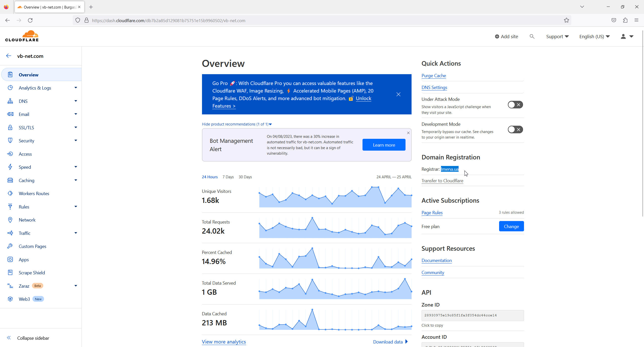Bookmark page with star icon
This screenshot has height=347, width=644.
pyautogui.click(x=566, y=20)
